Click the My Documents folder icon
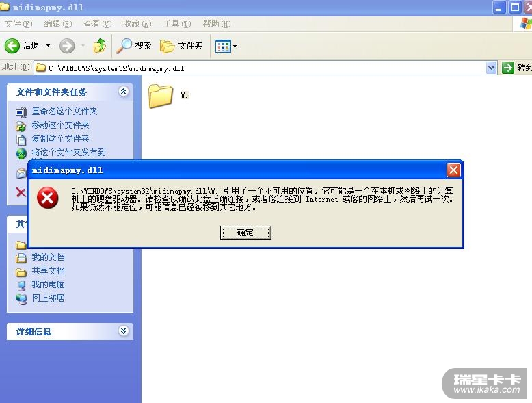 21,259
